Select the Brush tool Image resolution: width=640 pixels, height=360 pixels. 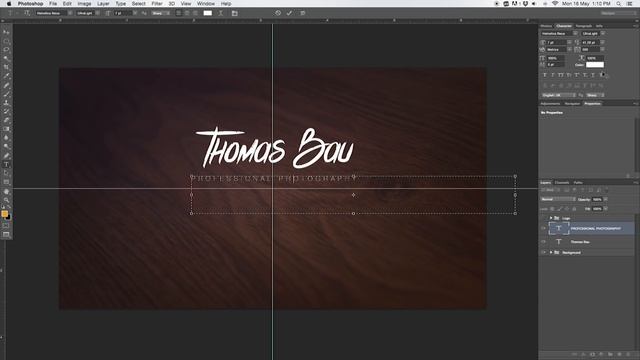6,93
